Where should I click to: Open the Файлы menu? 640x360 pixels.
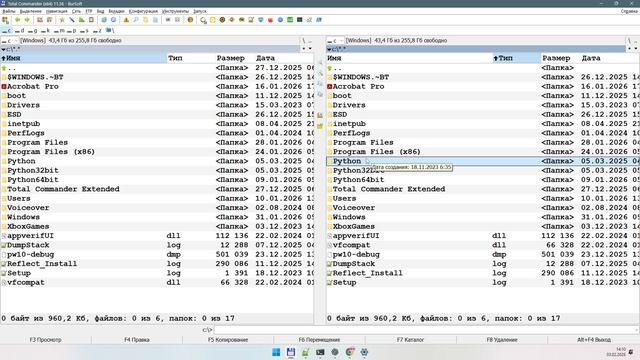[9, 11]
